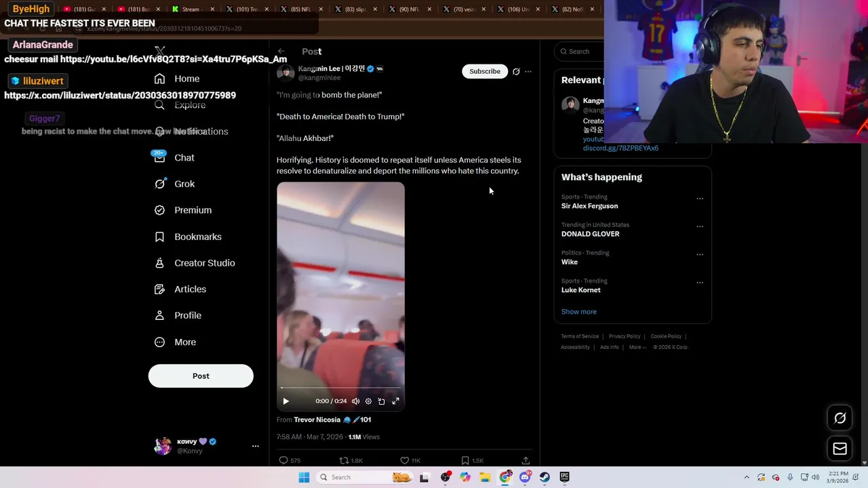Open options for the DONALD GLOVER trend
Viewport: 868px width, 488px height.
tap(700, 226)
